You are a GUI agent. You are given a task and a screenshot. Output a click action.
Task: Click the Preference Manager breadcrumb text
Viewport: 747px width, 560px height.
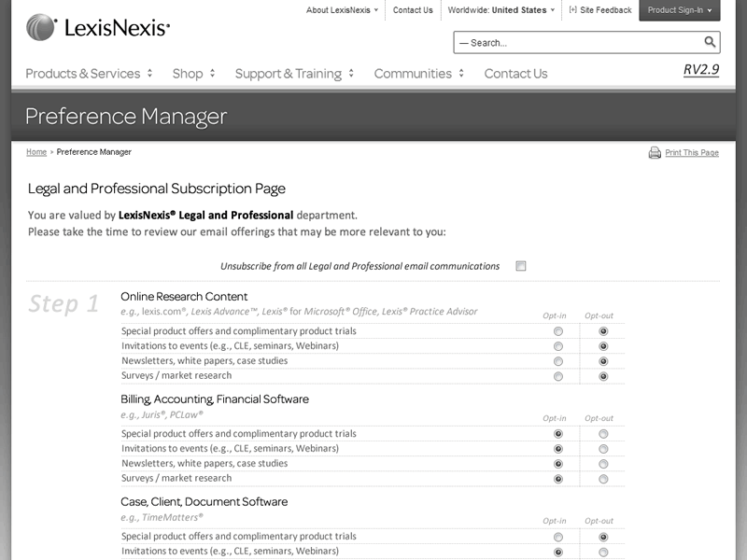click(94, 152)
